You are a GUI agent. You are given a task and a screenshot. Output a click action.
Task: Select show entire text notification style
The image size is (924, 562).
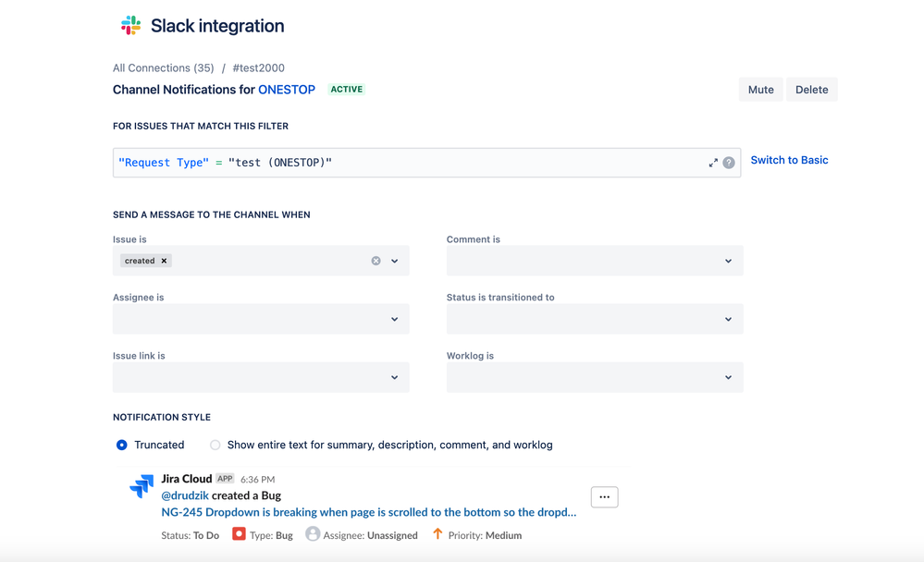(216, 445)
